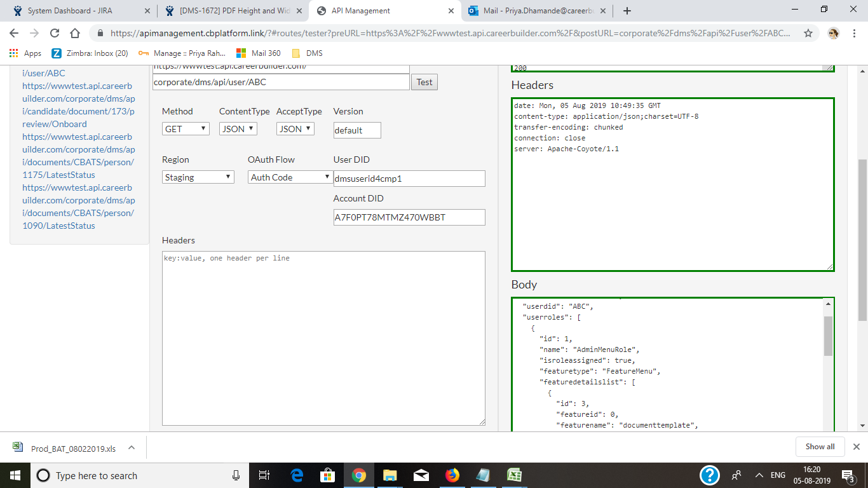
Task: Open Chrome menu three dots
Action: (x=855, y=33)
